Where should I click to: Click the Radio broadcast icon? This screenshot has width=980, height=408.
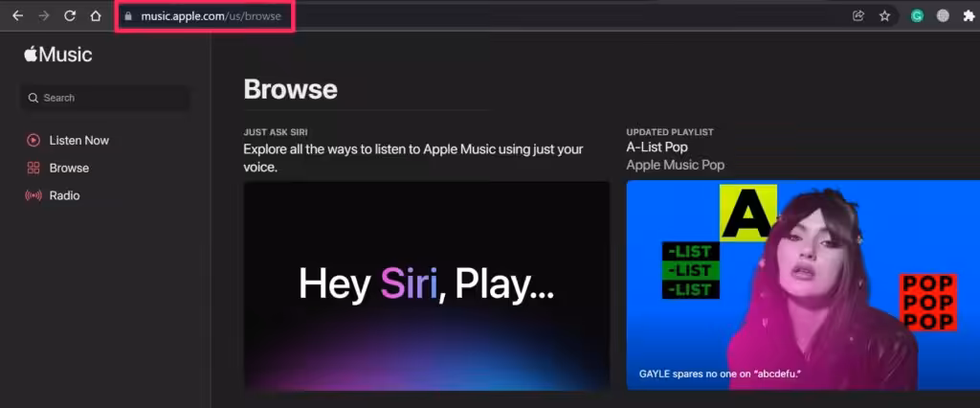pyautogui.click(x=33, y=195)
